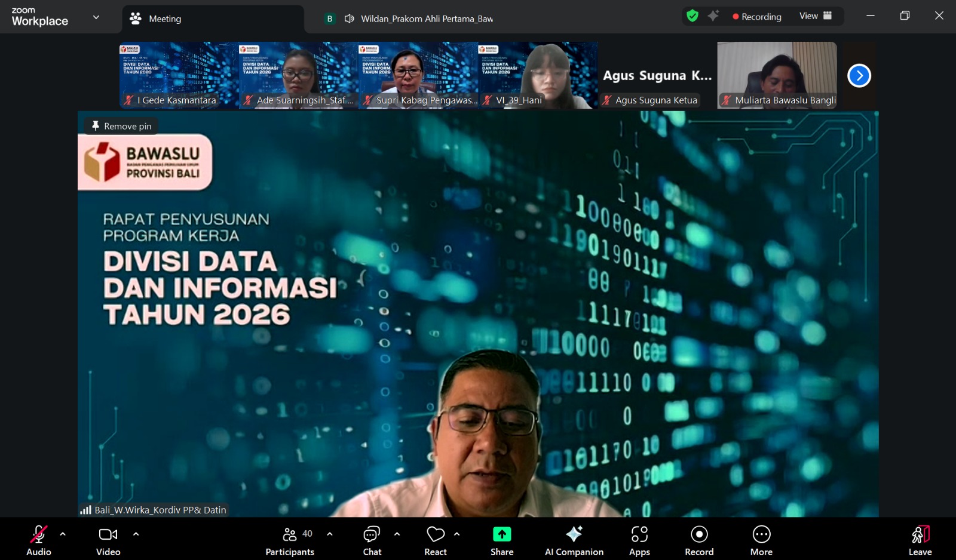Image resolution: width=956 pixels, height=560 pixels.
Task: Open the Chat panel
Action: pyautogui.click(x=372, y=540)
